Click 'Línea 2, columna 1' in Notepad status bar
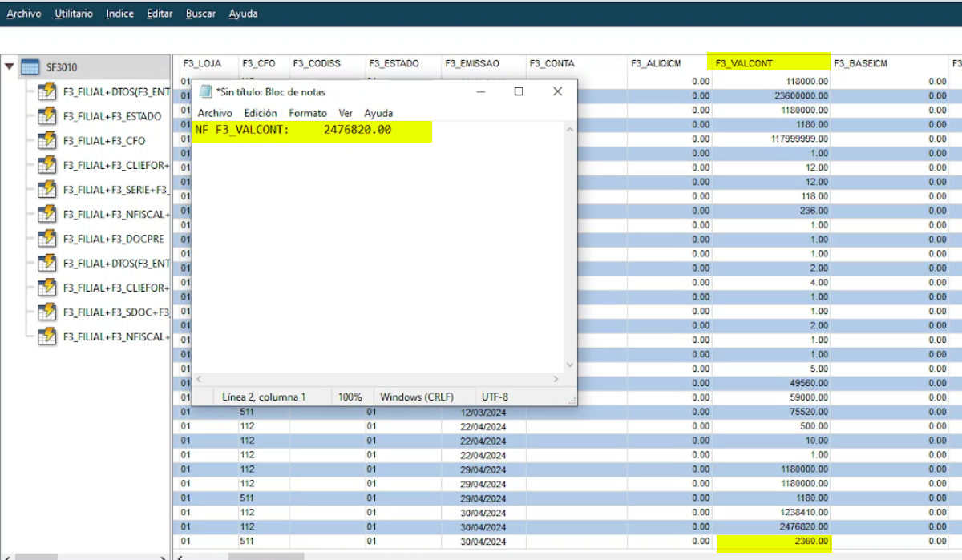Viewport: 962px width, 560px height. pos(264,397)
